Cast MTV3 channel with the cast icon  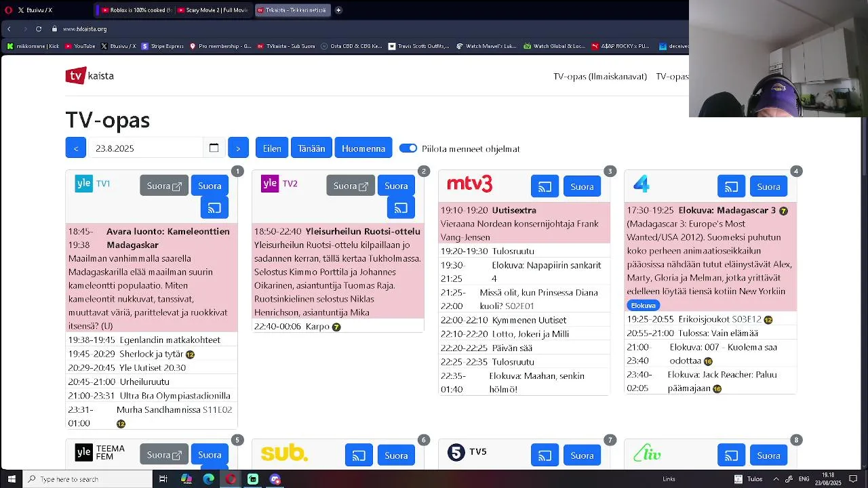point(545,186)
